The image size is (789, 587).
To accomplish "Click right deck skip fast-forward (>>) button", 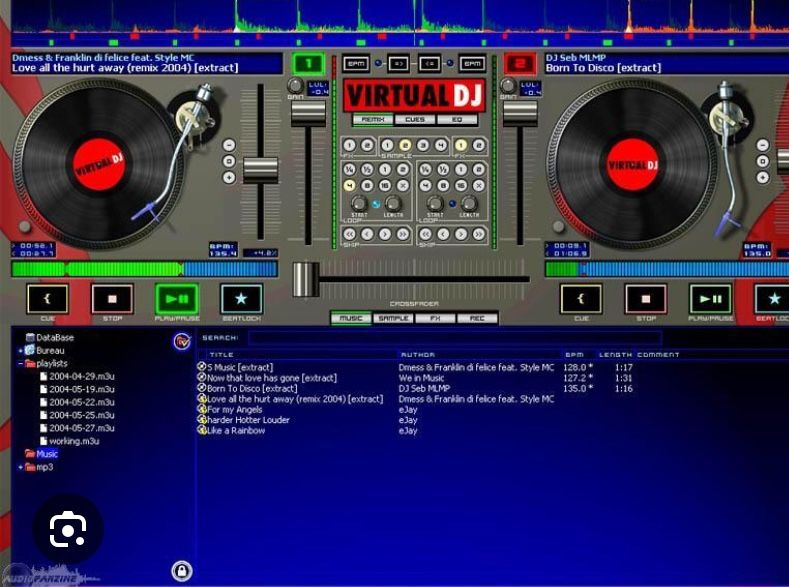I will [x=479, y=234].
